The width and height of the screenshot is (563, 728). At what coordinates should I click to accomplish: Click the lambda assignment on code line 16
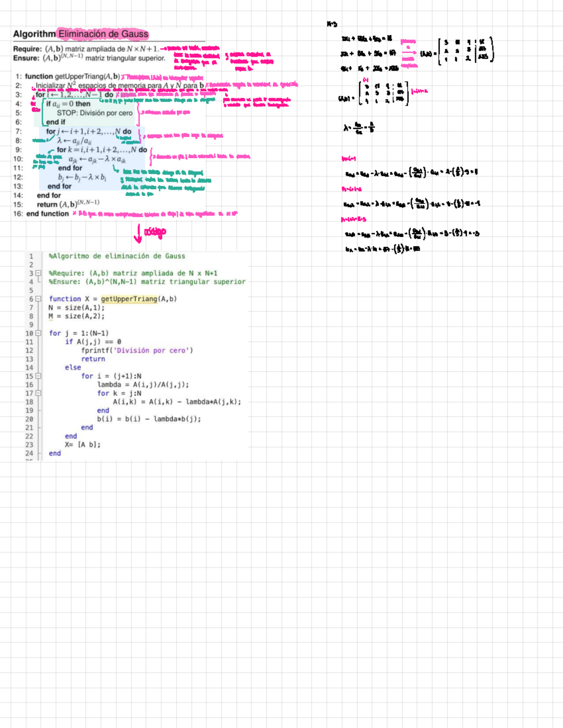click(x=143, y=385)
